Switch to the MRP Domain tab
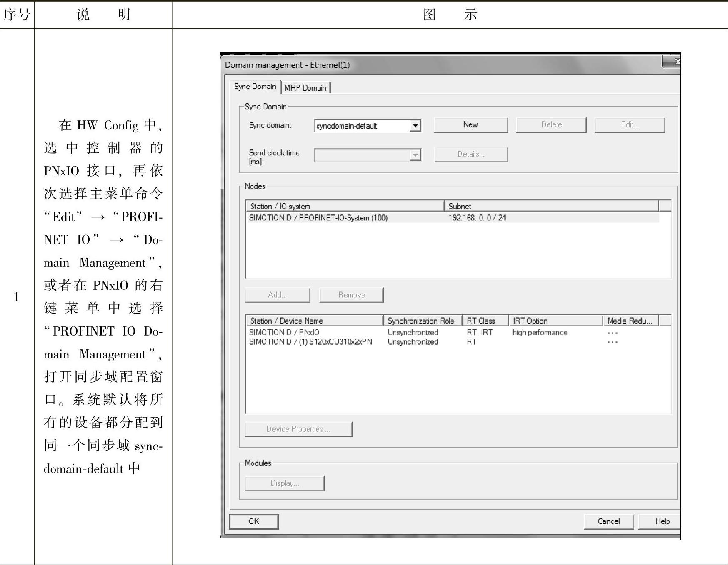 click(x=305, y=88)
